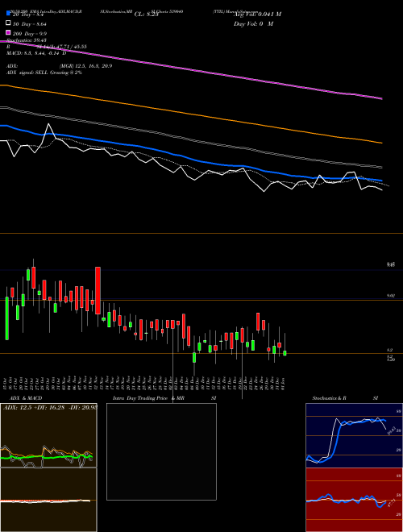Viewport: 403px width, 532px height.
Task: Select the '200 Day - 9.9' legend text
Action: [x=30, y=34]
